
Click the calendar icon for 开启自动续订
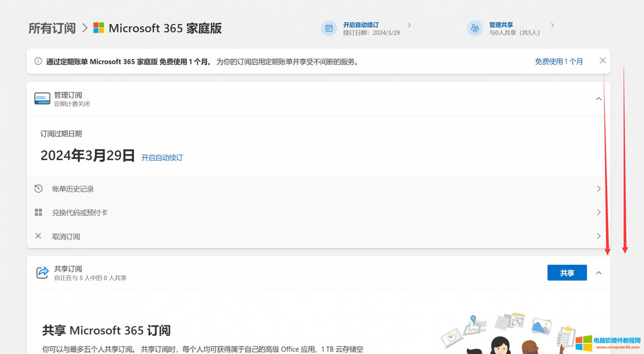(x=329, y=28)
